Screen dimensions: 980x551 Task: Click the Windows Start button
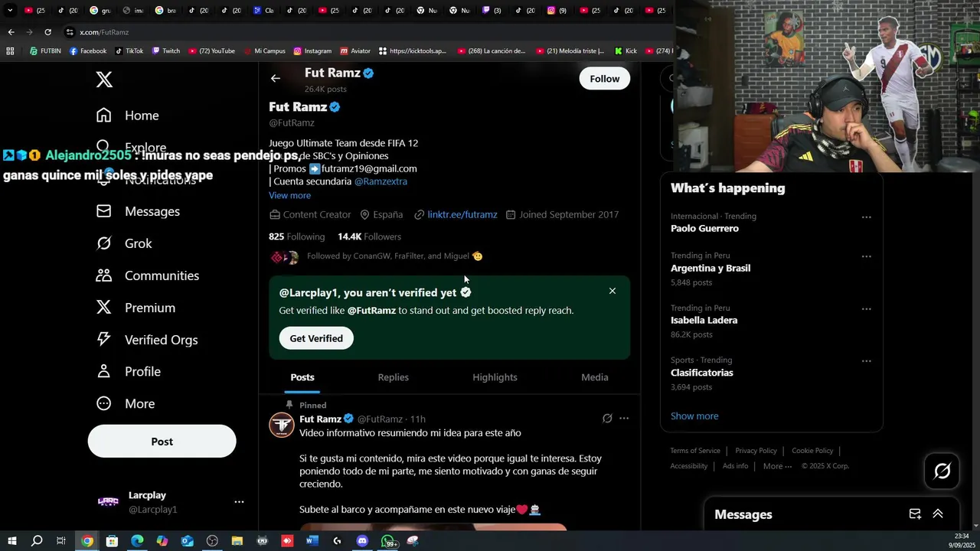(12, 541)
